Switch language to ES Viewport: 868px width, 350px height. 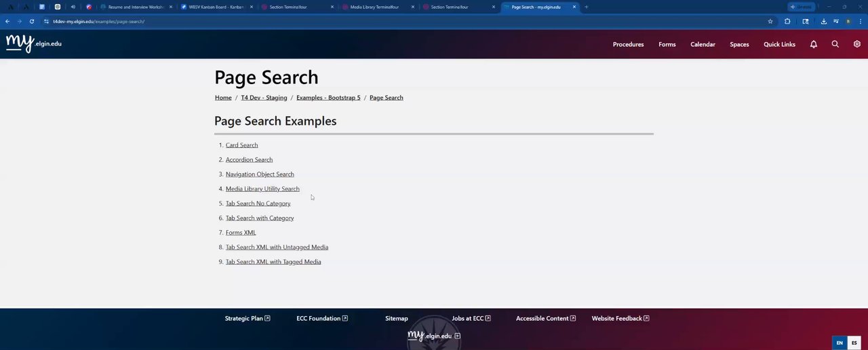854,343
